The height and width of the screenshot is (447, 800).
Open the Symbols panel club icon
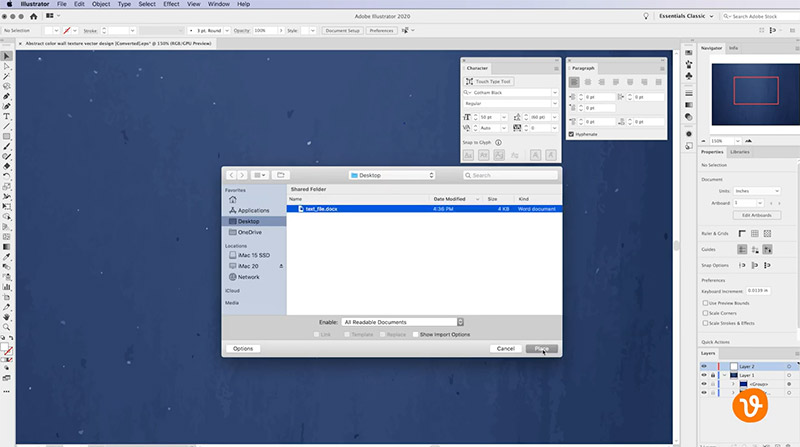[x=689, y=76]
